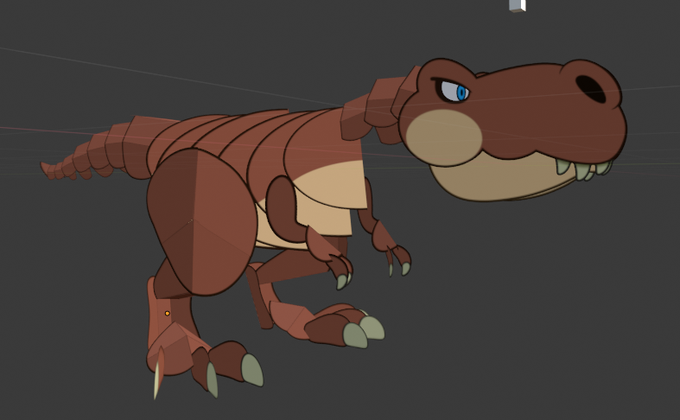
Task: Click the dinosaur's blue eye
Action: point(461,92)
